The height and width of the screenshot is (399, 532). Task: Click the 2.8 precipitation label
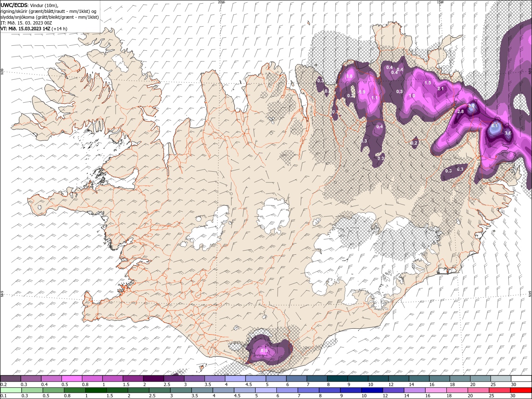(x=461, y=112)
